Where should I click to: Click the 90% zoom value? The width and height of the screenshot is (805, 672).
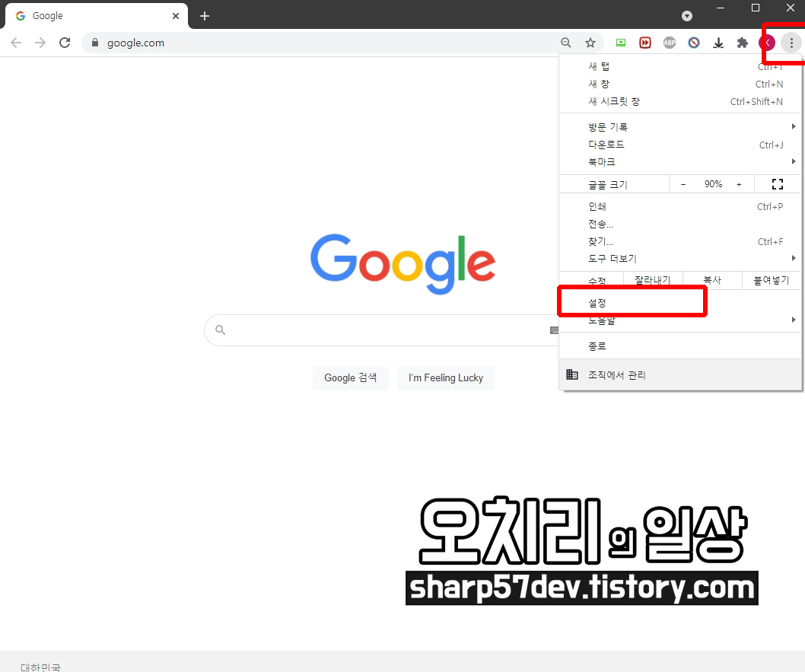click(x=713, y=184)
